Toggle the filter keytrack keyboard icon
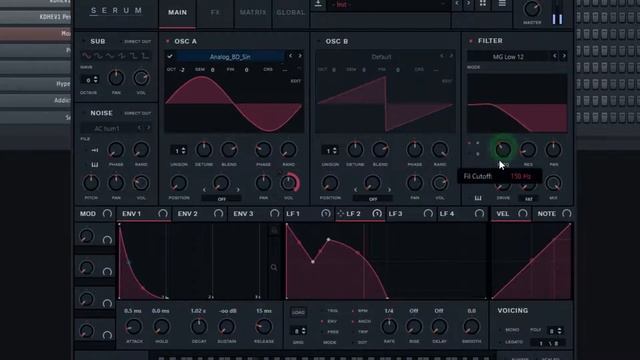 coord(478,198)
